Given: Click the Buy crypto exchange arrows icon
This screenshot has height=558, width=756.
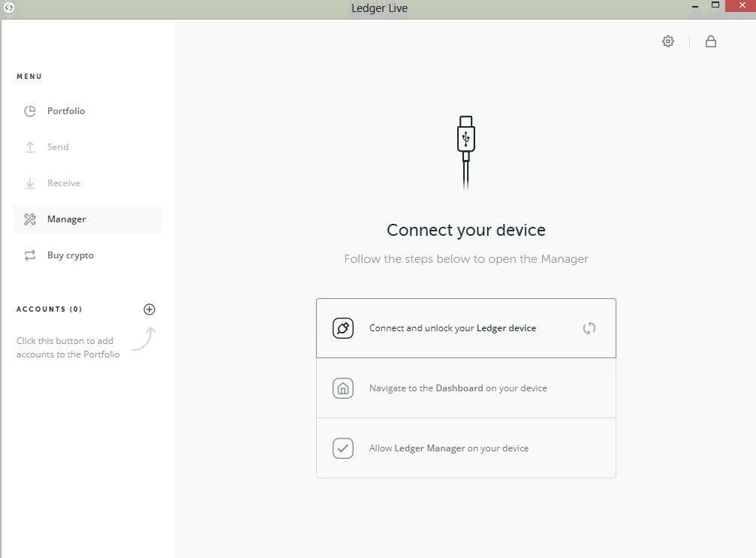Looking at the screenshot, I should point(30,255).
